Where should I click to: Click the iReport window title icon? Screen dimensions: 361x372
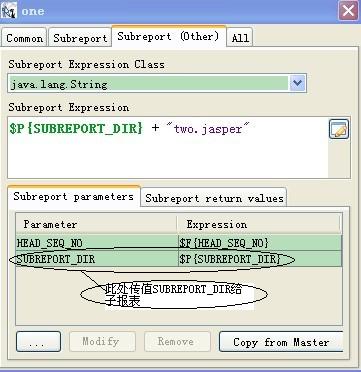(9, 10)
